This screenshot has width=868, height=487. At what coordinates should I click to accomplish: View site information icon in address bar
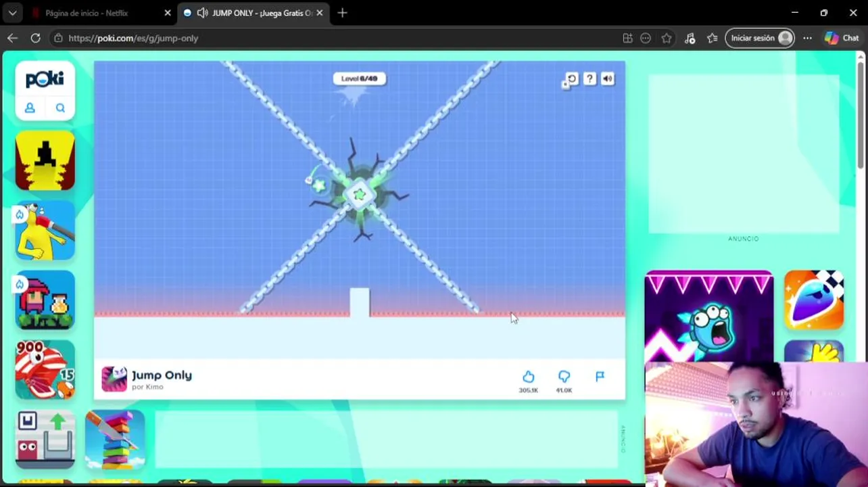coord(58,38)
